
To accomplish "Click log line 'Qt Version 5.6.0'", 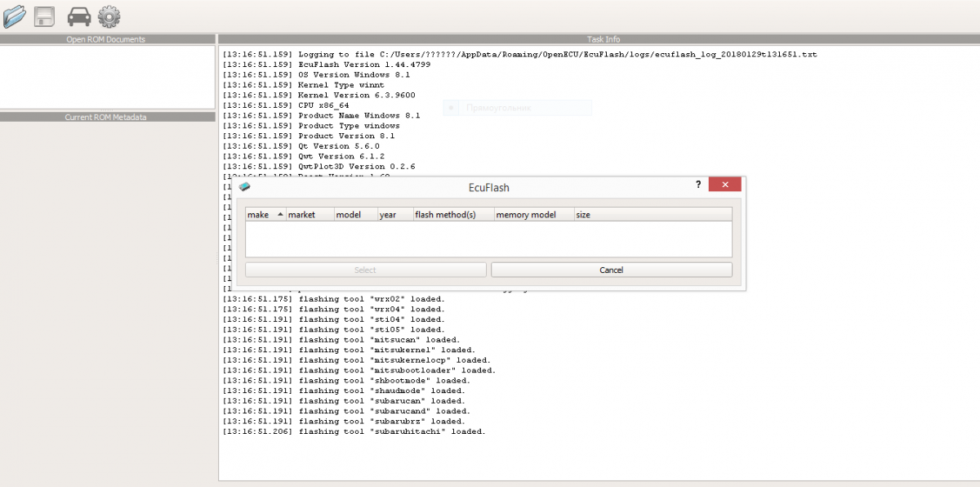I will coord(301,146).
